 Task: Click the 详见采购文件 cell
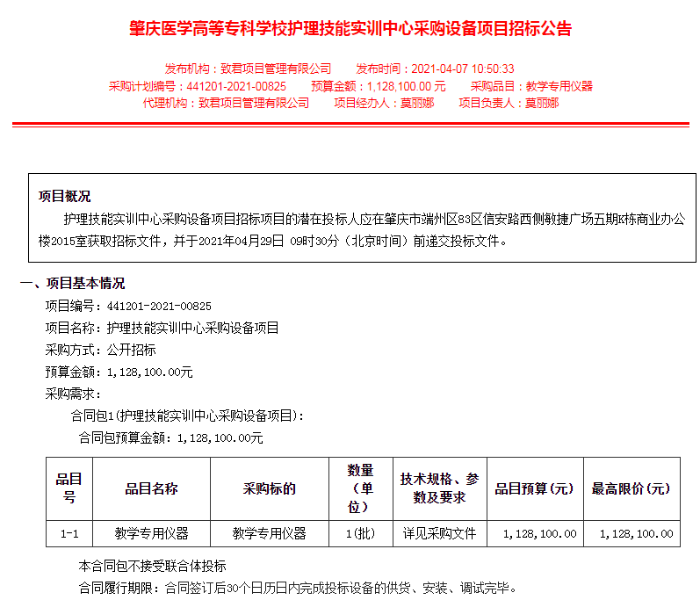click(440, 533)
